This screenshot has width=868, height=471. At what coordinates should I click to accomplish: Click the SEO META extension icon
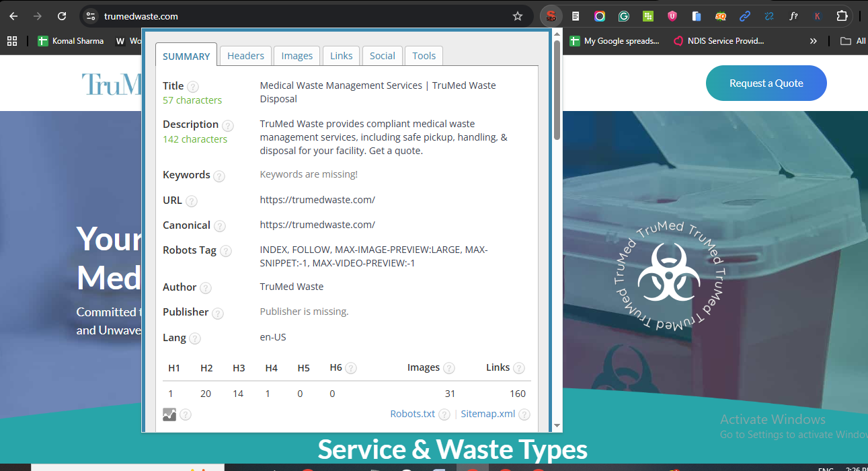551,16
